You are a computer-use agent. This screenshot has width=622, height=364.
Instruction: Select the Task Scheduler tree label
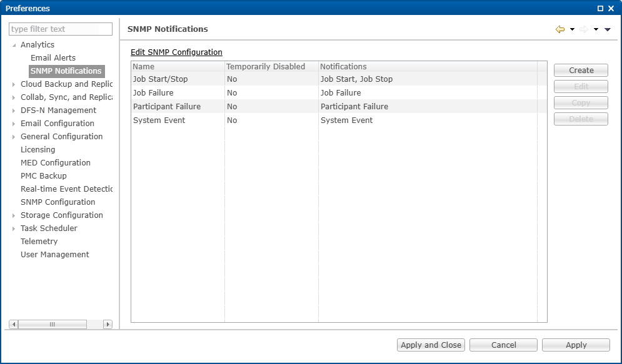coord(49,228)
